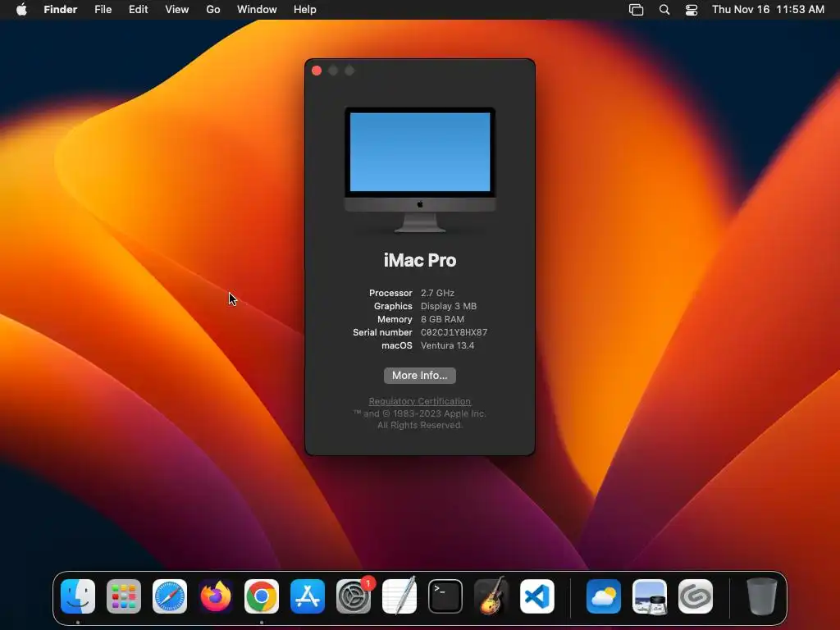Open the View menu
The height and width of the screenshot is (630, 840).
pyautogui.click(x=177, y=10)
